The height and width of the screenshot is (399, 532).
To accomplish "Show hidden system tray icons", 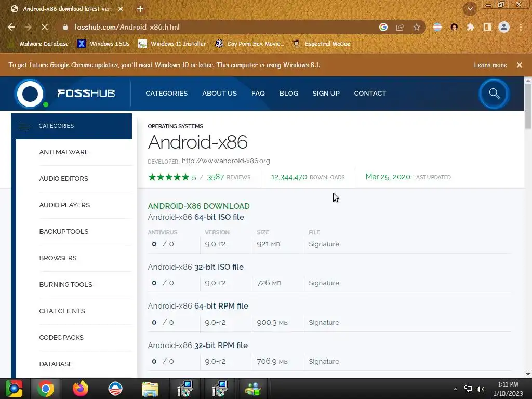I will click(455, 389).
